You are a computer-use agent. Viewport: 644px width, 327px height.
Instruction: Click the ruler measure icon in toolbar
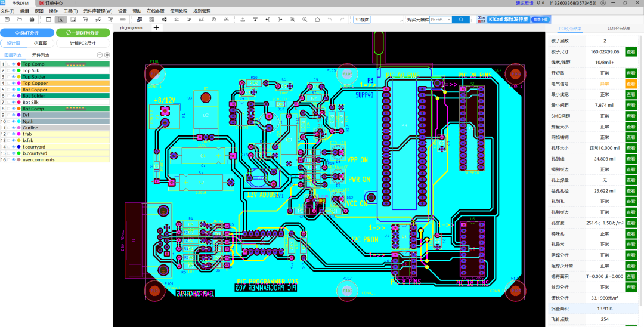122,19
